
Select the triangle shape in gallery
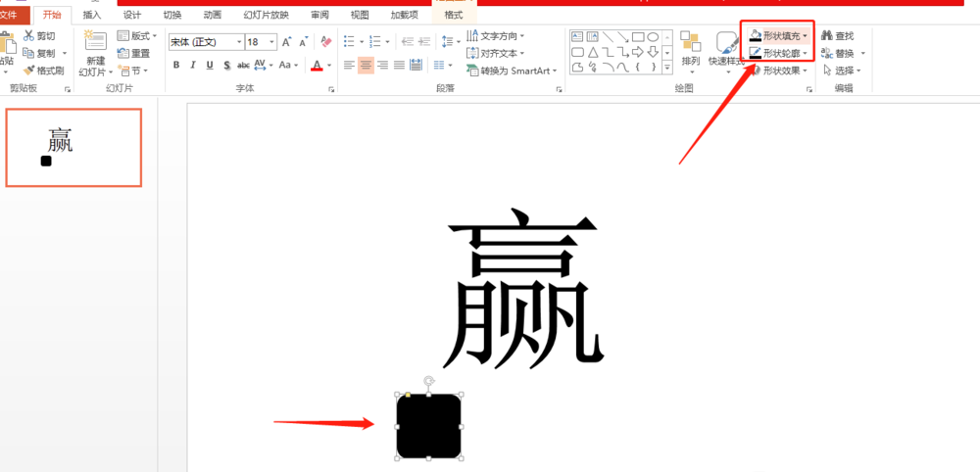tap(593, 52)
